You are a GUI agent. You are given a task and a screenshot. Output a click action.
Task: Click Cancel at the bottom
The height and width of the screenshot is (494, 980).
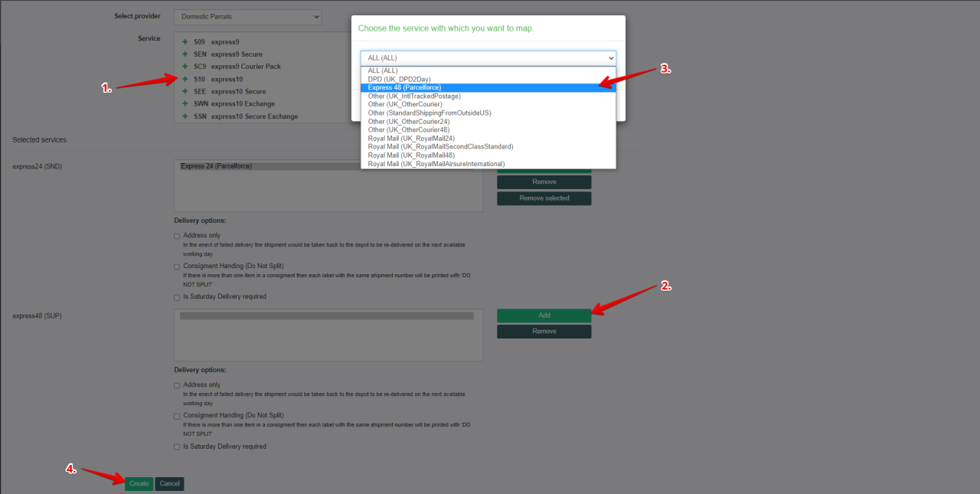169,483
